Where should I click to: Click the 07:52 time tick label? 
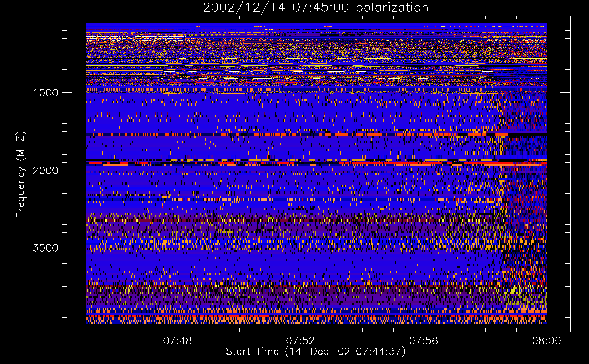click(x=300, y=341)
